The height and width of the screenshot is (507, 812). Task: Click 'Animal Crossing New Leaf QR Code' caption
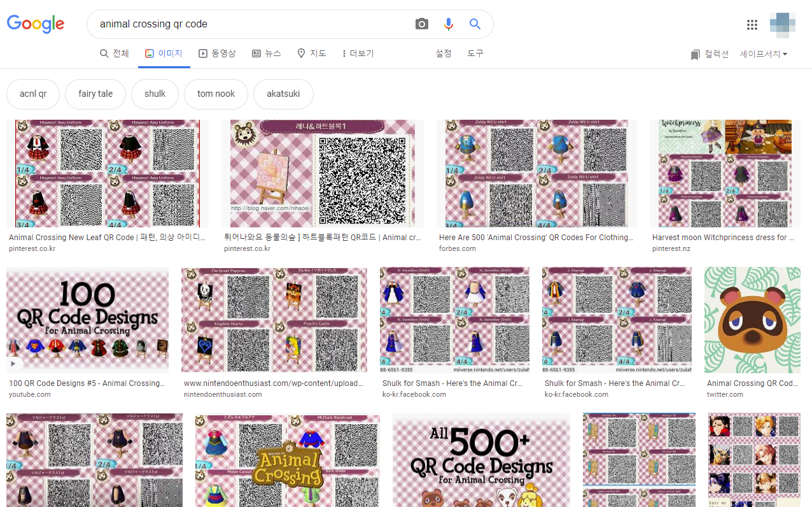(107, 238)
